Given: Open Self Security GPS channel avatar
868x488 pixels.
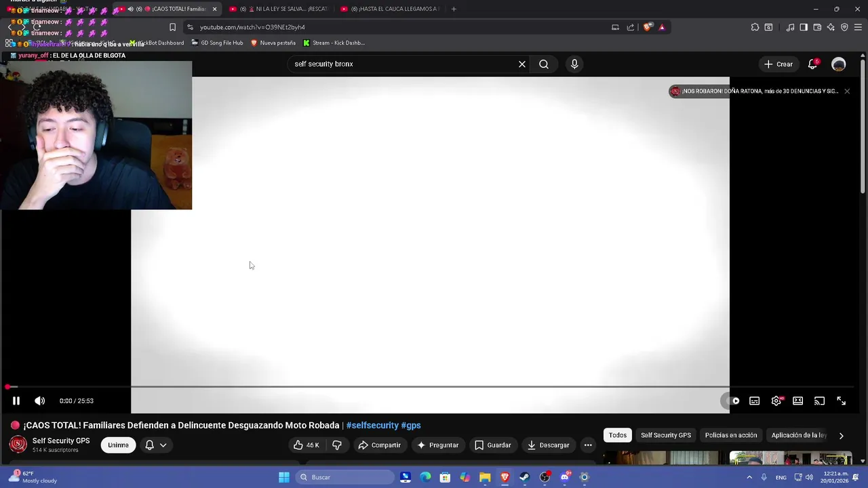Looking at the screenshot, I should (x=18, y=445).
